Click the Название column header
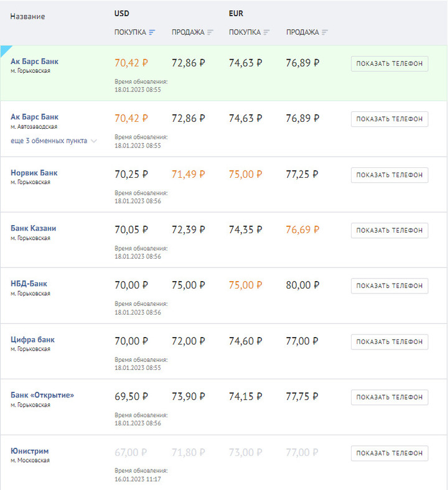This screenshot has height=490, width=448. coord(27,16)
